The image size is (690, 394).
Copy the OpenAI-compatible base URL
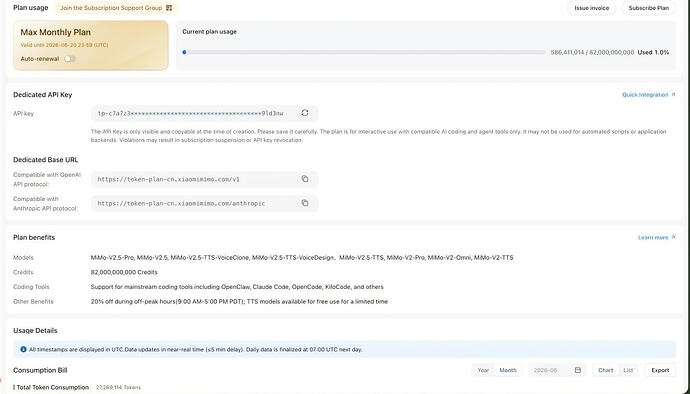pos(305,179)
